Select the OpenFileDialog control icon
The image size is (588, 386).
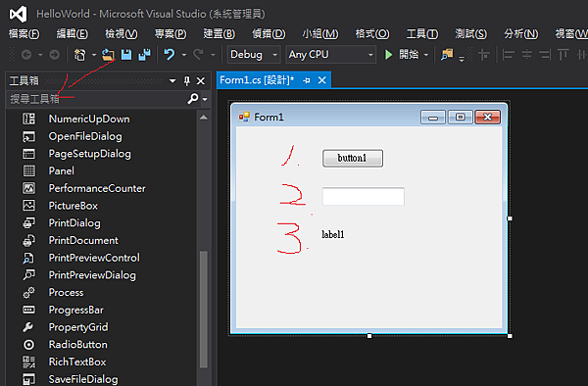[28, 136]
